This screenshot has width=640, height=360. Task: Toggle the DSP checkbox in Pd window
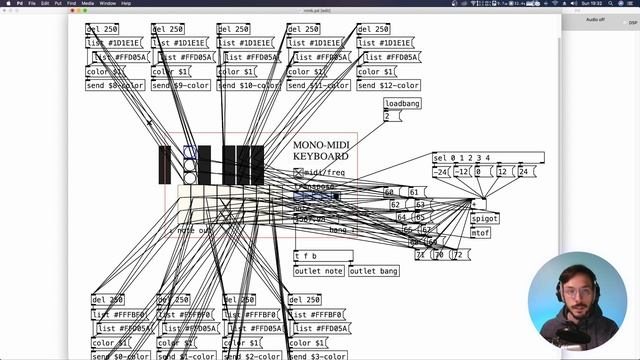625,23
